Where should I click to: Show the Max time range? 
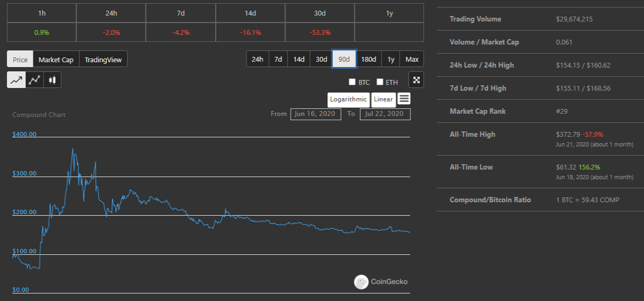pos(412,59)
